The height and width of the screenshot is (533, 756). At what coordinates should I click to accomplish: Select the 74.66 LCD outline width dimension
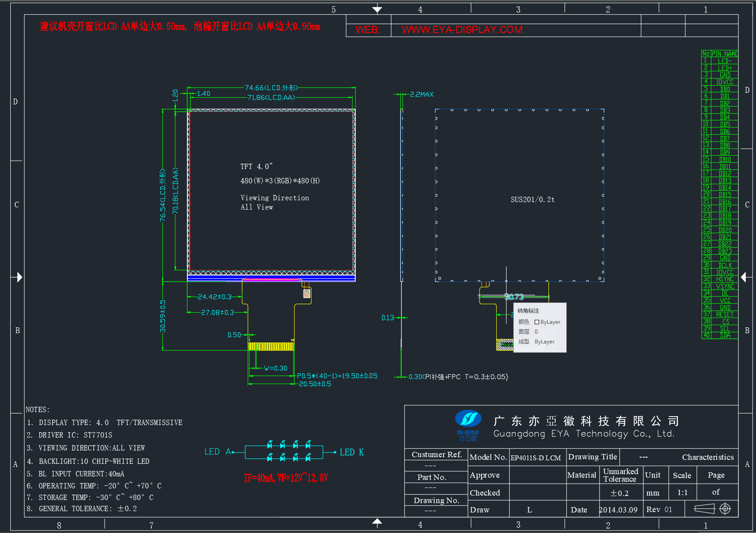(x=271, y=88)
